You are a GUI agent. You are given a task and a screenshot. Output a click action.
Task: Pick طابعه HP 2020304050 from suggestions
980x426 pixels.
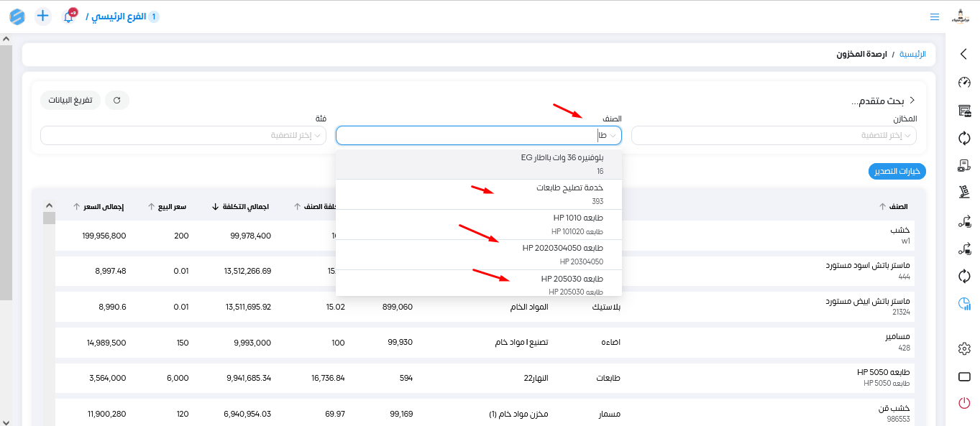478,254
